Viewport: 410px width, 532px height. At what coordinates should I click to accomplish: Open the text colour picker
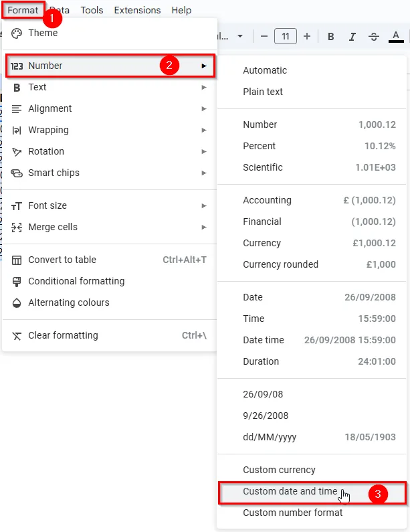pos(396,37)
